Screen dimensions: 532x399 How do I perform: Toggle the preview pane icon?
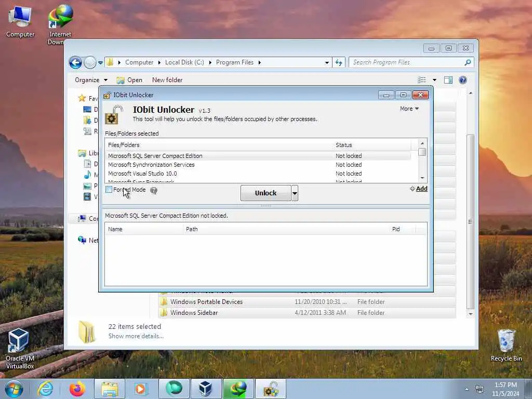[x=448, y=80]
